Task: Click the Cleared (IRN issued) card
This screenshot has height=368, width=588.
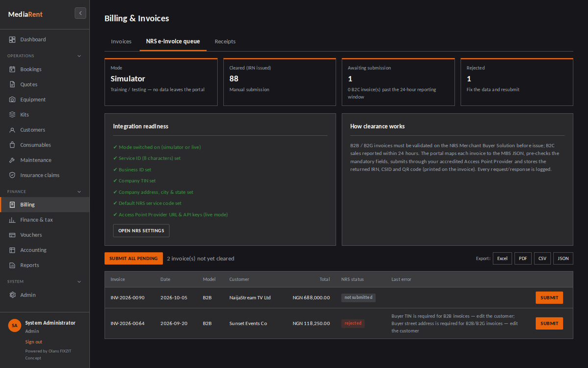Action: 280,82
